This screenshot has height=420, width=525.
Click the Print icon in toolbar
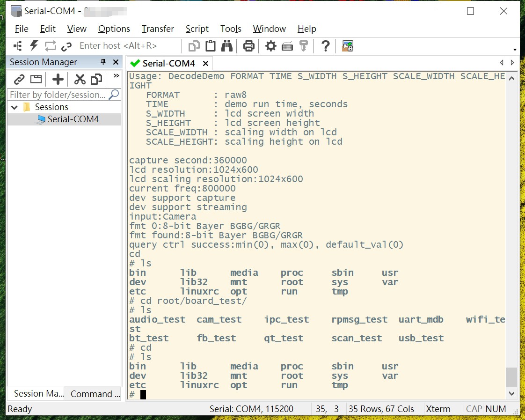coord(248,46)
